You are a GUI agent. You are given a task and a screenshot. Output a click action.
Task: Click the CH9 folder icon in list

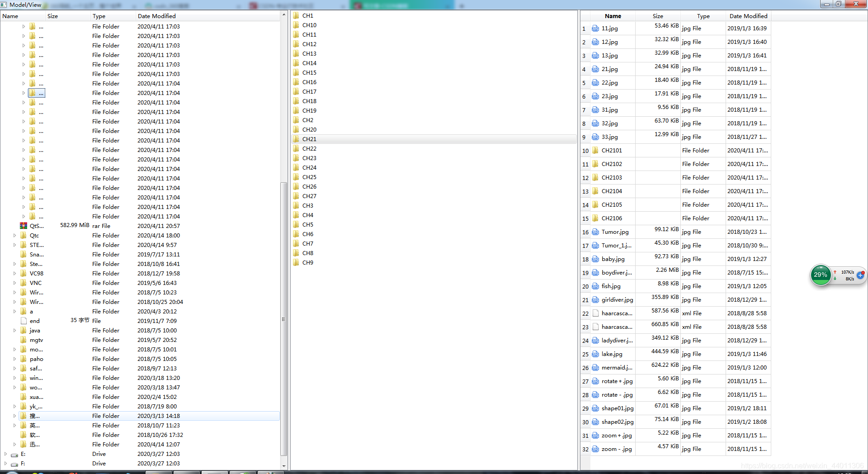click(x=296, y=262)
